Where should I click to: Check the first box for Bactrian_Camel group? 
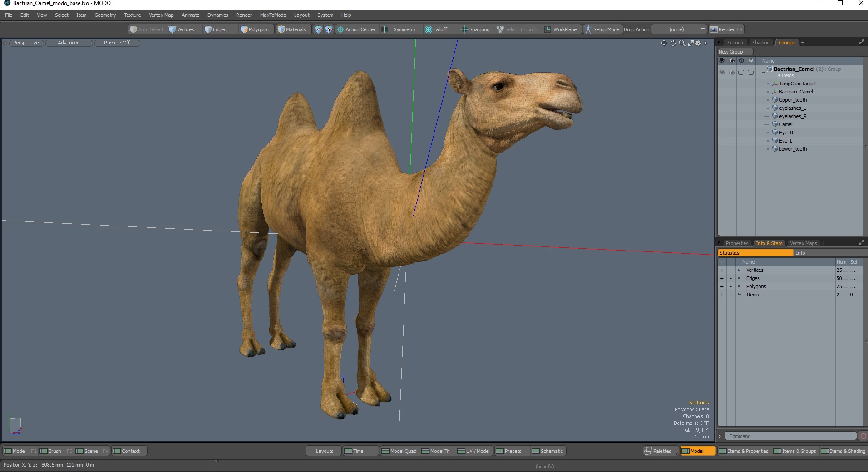point(741,72)
